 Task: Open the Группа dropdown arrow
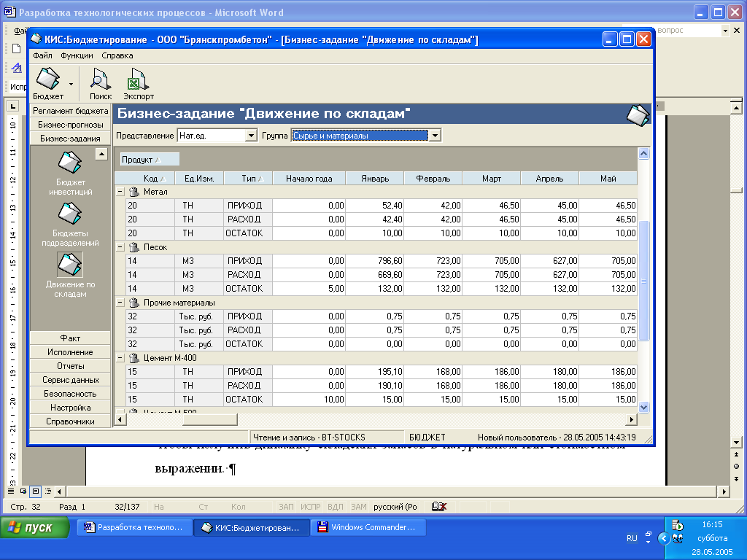click(x=435, y=136)
